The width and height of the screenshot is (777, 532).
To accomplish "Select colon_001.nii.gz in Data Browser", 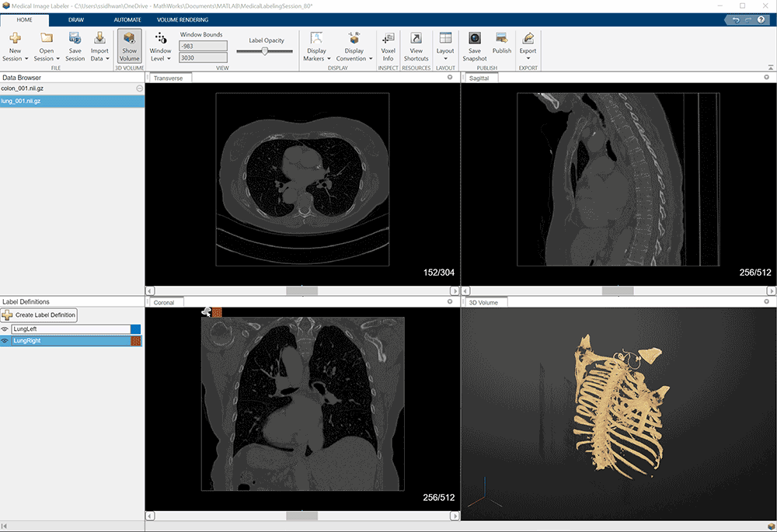I will [23, 89].
